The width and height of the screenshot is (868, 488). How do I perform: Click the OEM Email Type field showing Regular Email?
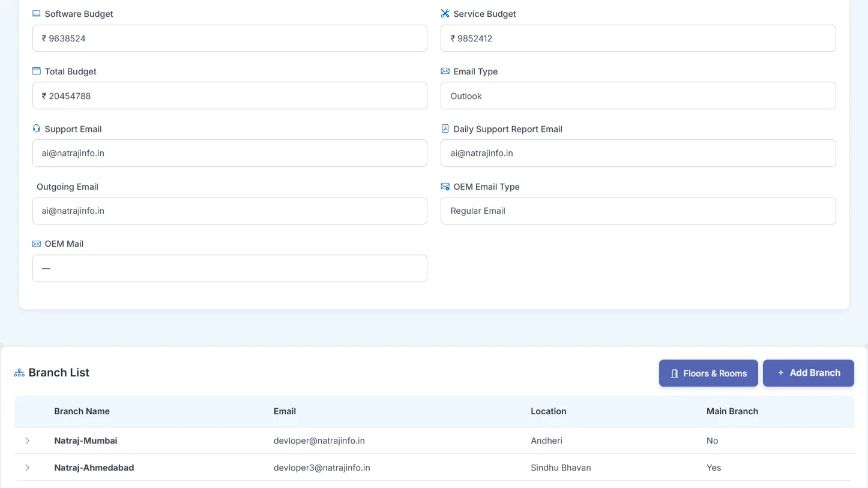pos(638,211)
